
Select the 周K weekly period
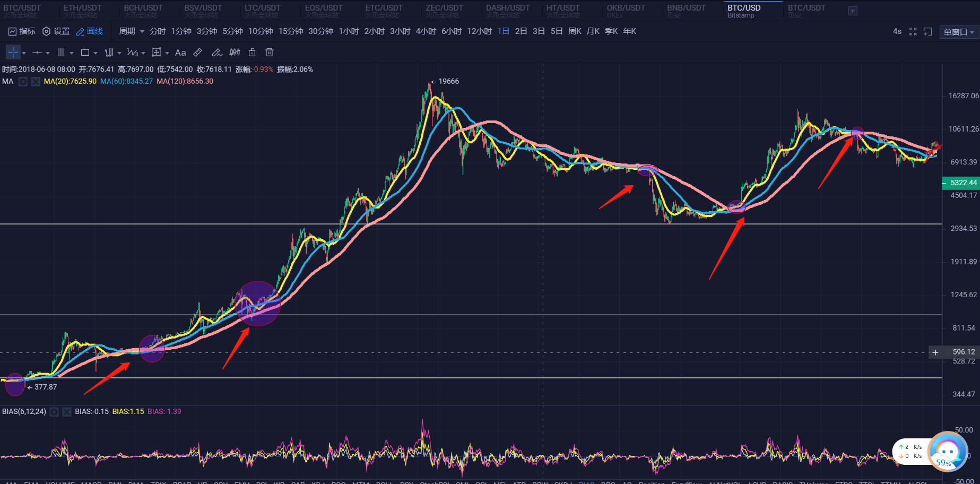(575, 31)
